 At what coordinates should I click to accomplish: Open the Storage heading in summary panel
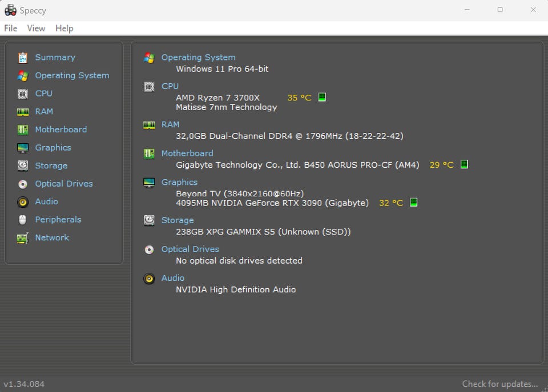tap(178, 220)
